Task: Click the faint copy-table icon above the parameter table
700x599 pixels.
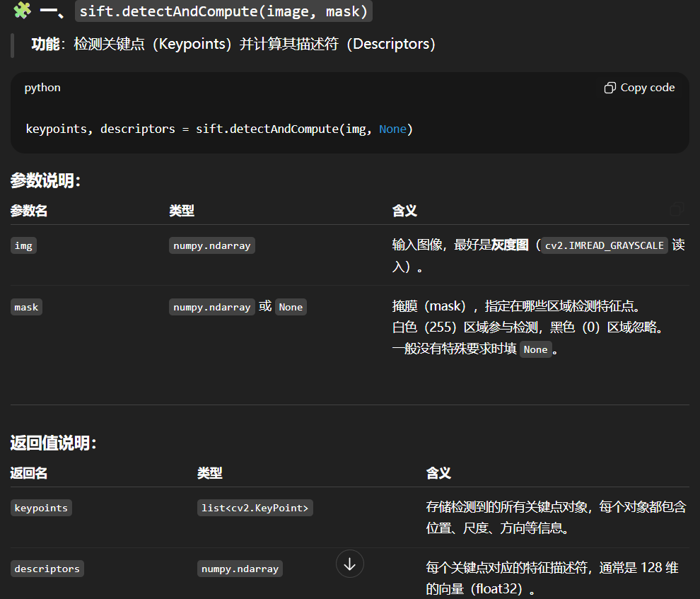Action: [x=676, y=209]
